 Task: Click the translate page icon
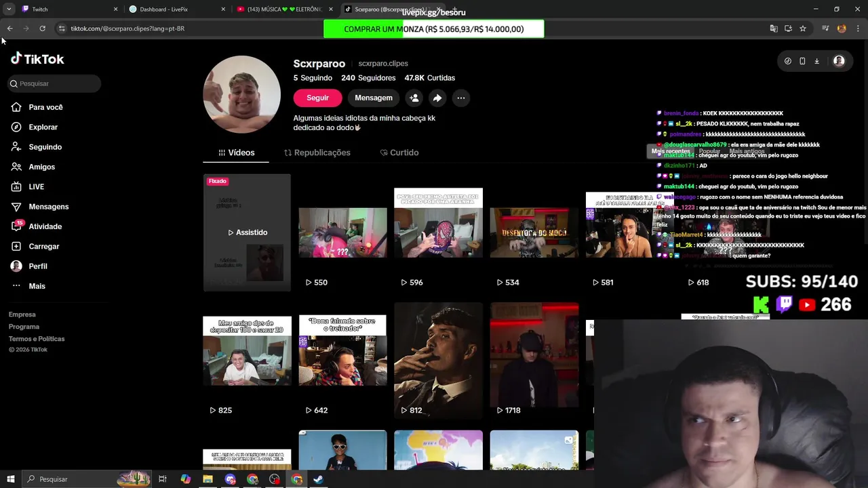click(774, 28)
